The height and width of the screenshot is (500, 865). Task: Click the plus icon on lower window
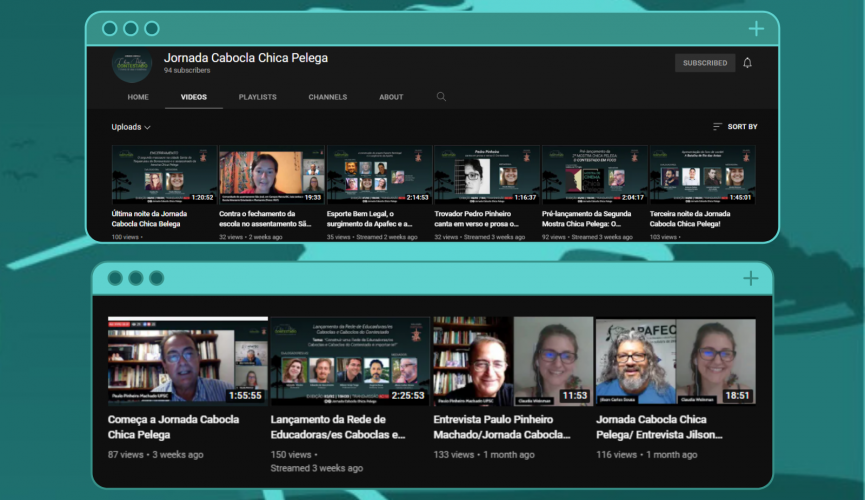pyautogui.click(x=750, y=278)
